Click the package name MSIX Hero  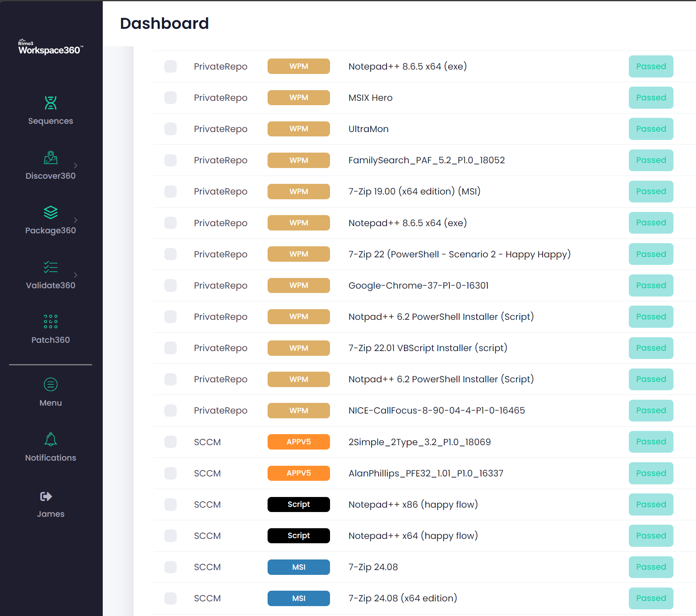coord(370,98)
